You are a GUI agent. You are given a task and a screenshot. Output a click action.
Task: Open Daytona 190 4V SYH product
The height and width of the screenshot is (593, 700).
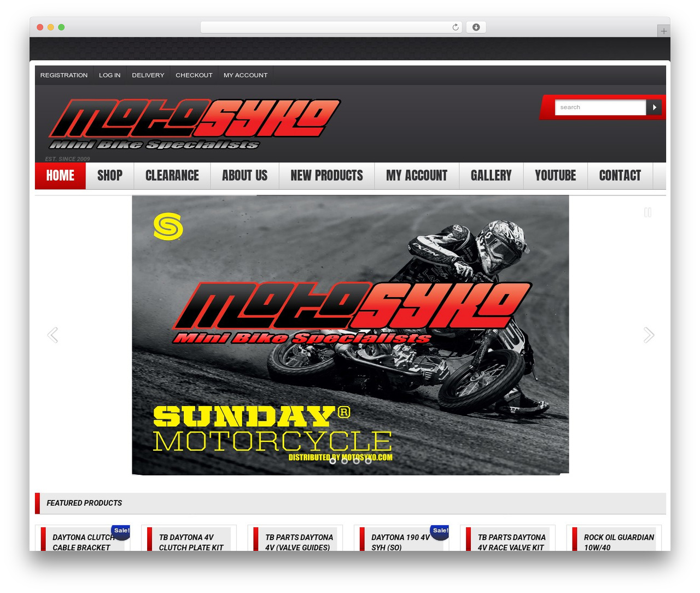point(401,542)
